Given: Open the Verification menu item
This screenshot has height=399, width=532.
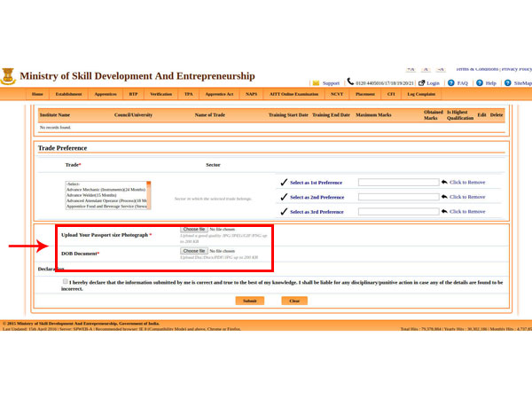Looking at the screenshot, I should tap(160, 94).
